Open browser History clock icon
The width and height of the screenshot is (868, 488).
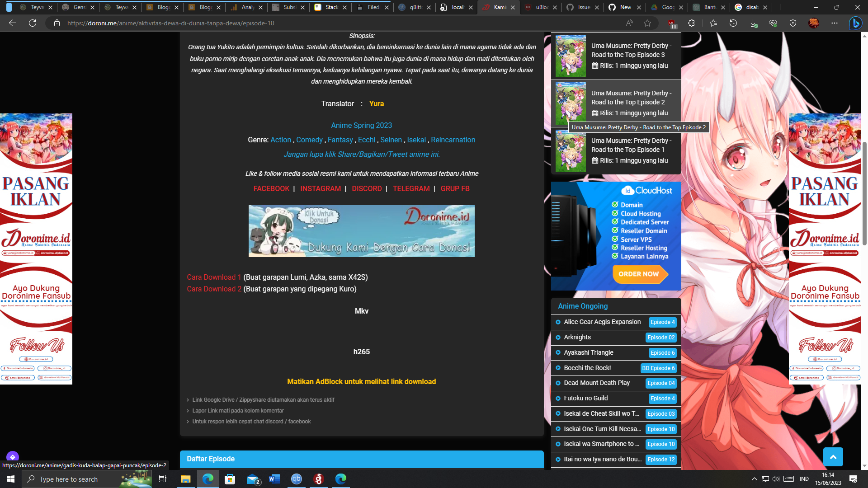pos(733,23)
